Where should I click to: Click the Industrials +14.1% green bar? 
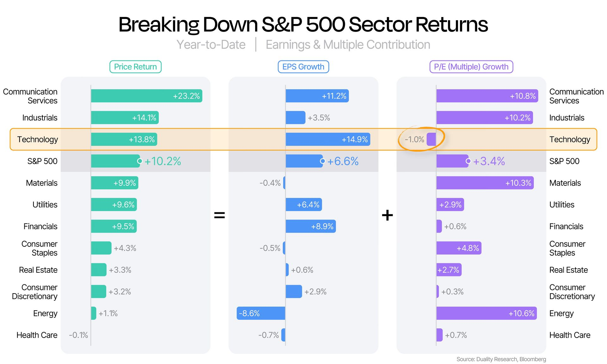(x=125, y=118)
